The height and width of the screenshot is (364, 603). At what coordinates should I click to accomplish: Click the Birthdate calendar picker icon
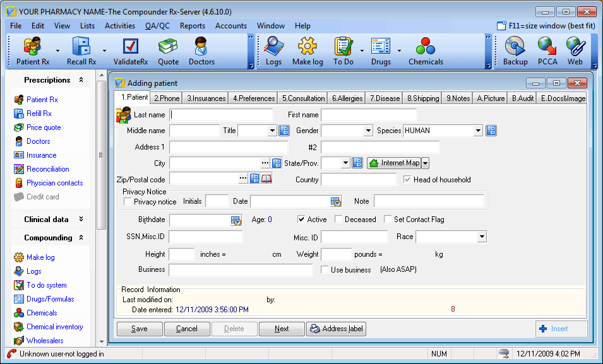[x=236, y=220]
